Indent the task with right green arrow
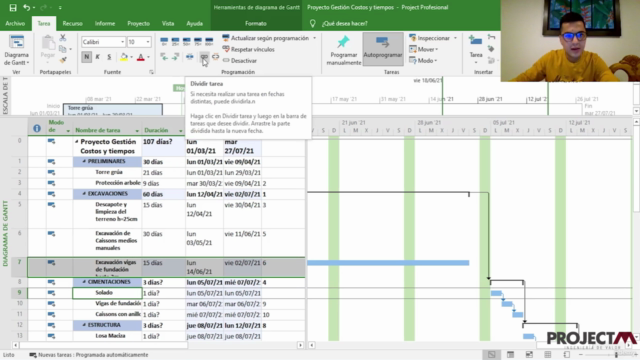 click(176, 57)
